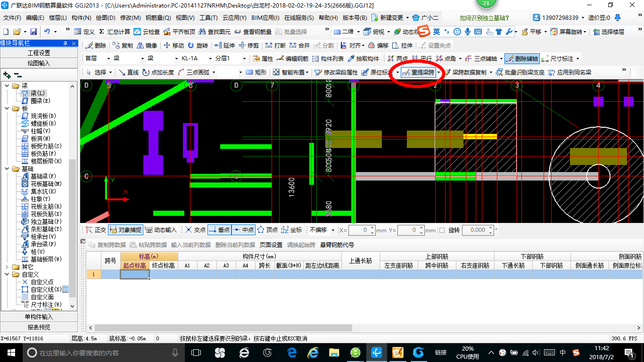
Task: Click 应用到同名梁 apply to same-name beams
Action: click(569, 73)
